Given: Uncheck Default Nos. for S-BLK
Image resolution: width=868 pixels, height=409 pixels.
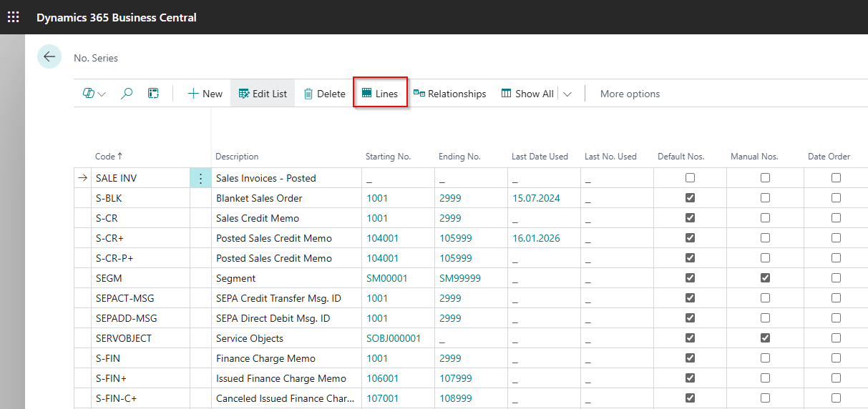Looking at the screenshot, I should 690,198.
